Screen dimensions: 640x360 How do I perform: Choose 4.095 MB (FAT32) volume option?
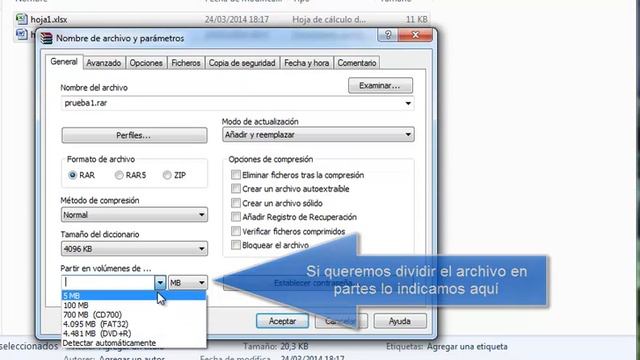pyautogui.click(x=134, y=324)
